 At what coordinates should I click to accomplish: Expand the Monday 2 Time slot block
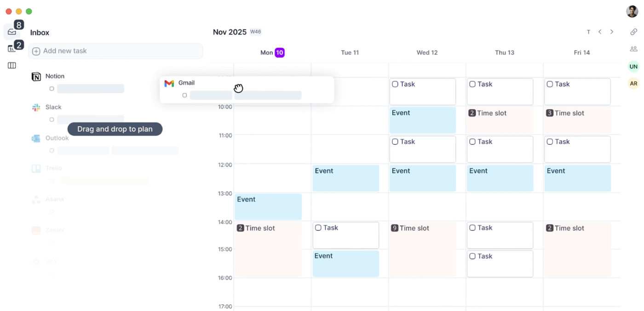click(268, 249)
